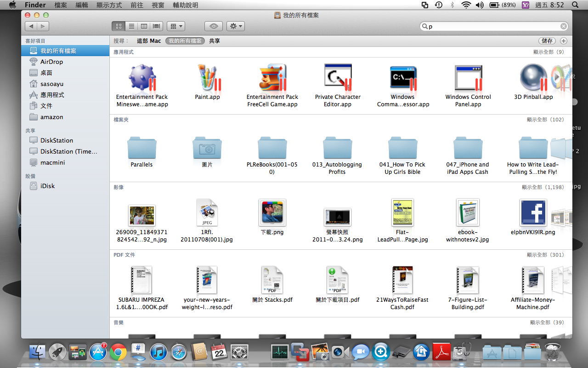Select the 013_Autoblogging Profits folder
Viewport: 588px width, 368px height.
coord(338,147)
